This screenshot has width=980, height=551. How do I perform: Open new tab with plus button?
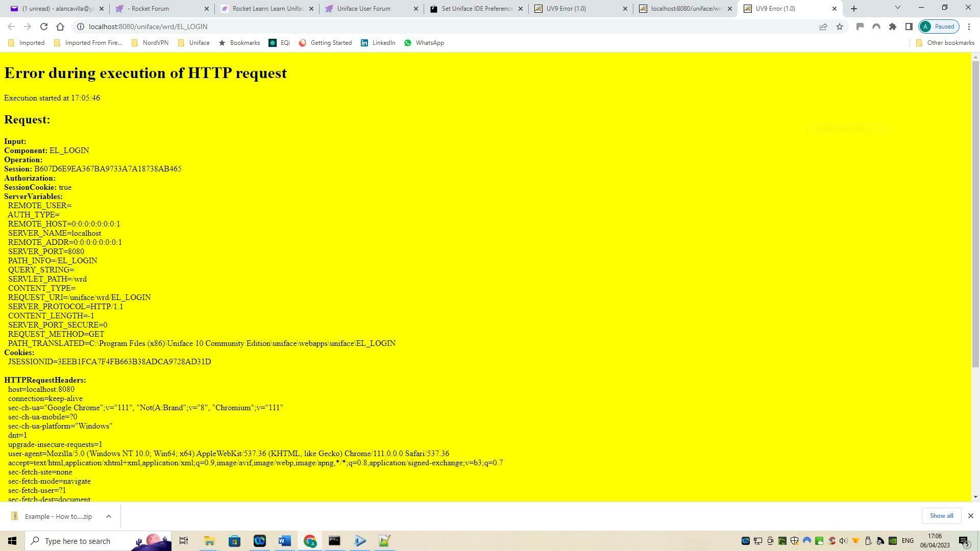click(x=854, y=9)
